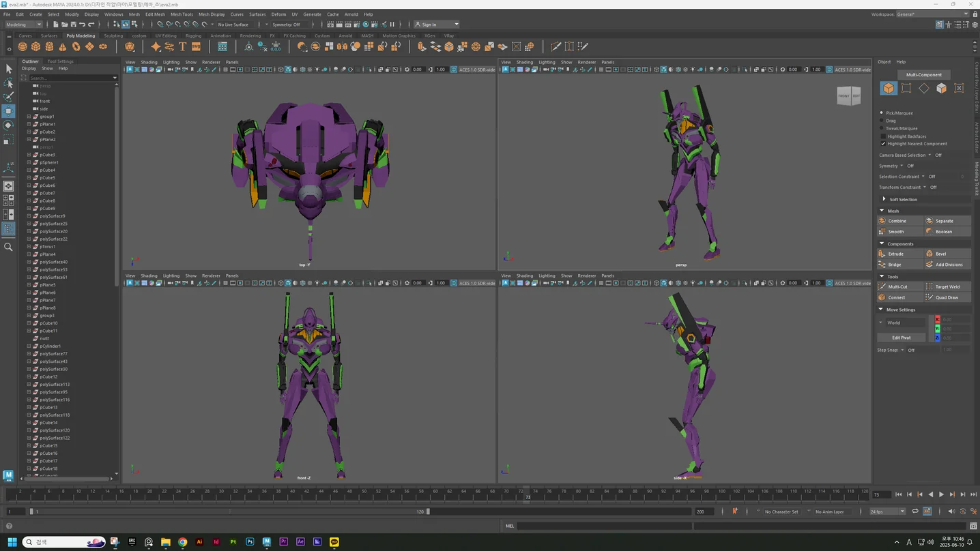Switch to the Rigging shelf tab
This screenshot has height=551, width=980.
pyautogui.click(x=193, y=35)
